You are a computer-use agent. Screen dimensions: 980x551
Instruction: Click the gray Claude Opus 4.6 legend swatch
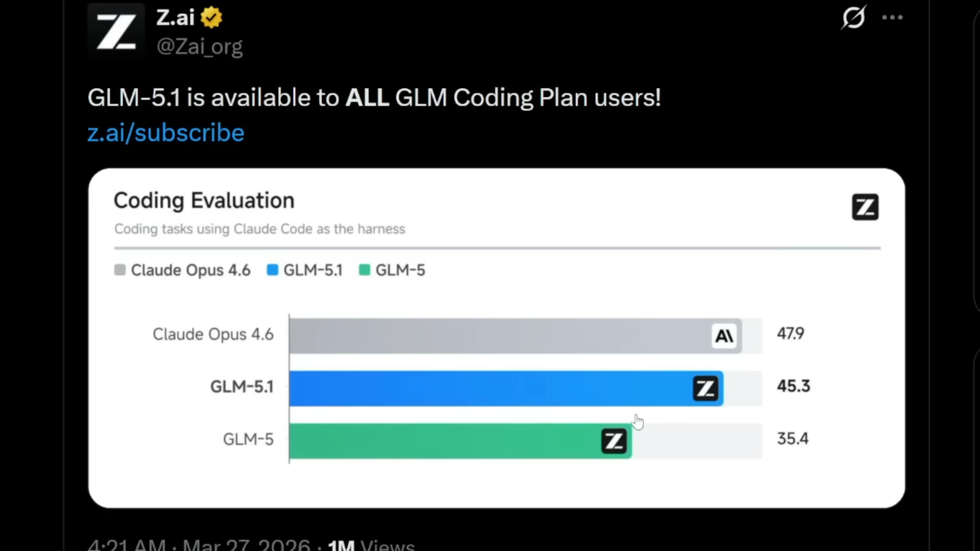[120, 270]
